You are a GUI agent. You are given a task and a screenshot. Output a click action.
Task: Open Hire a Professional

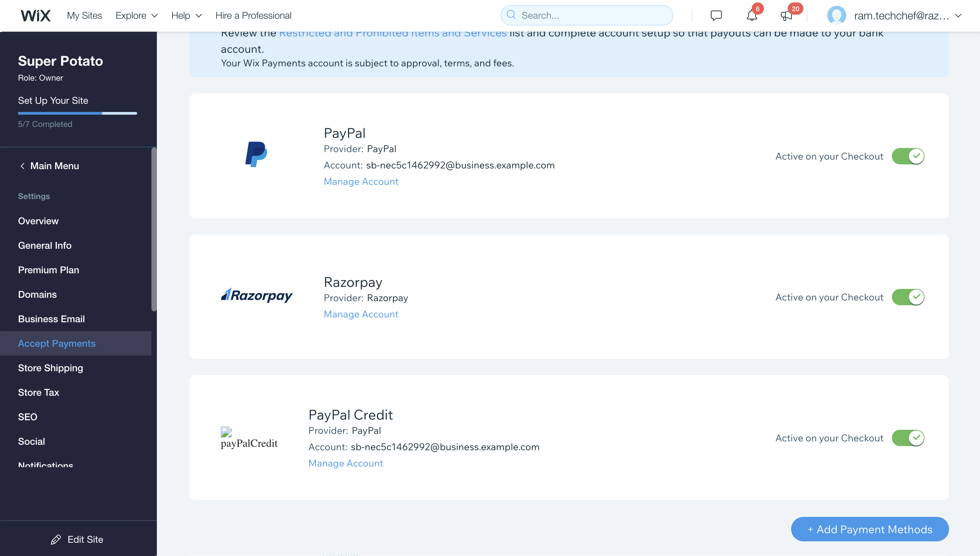coord(253,16)
